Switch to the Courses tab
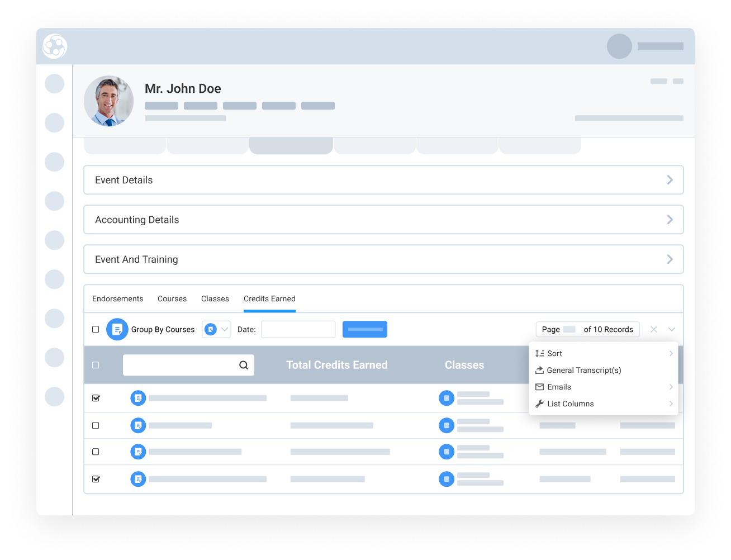Viewport: 731px width, 560px height. pyautogui.click(x=172, y=298)
